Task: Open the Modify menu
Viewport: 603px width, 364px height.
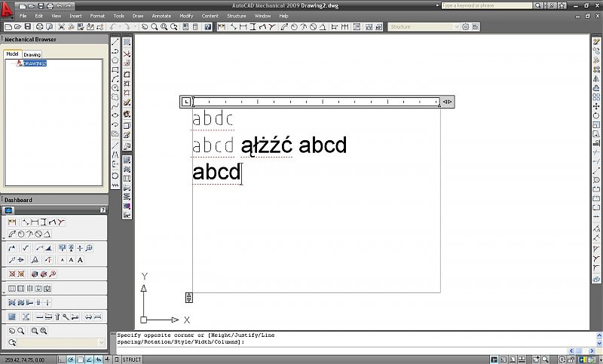Action: point(186,16)
